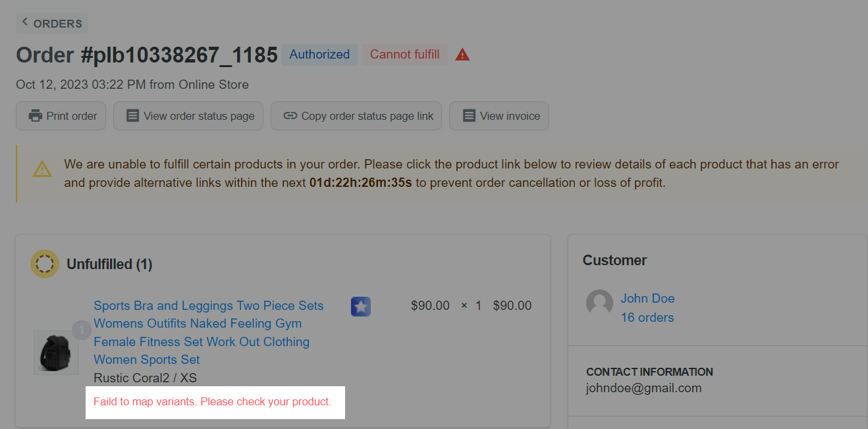The image size is (868, 429).
Task: Click the Unfulfilled dashed circle status icon
Action: pyautogui.click(x=45, y=264)
